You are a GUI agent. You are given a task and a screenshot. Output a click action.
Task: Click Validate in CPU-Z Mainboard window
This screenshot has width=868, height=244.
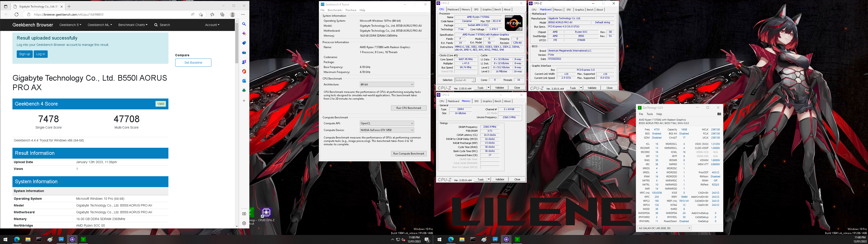(x=592, y=88)
